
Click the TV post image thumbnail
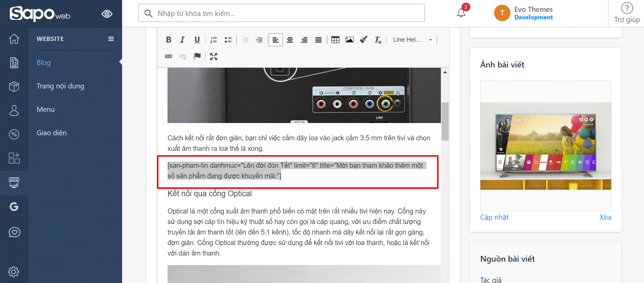(546, 146)
